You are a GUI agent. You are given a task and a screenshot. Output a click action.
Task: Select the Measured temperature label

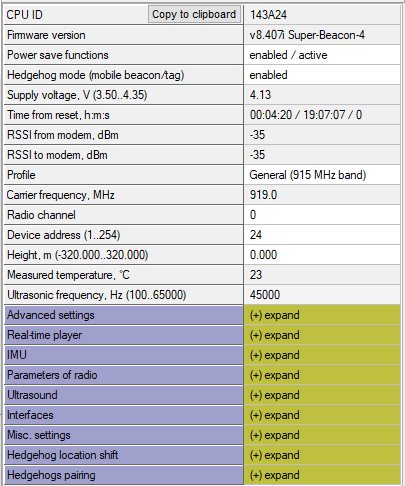(x=68, y=275)
